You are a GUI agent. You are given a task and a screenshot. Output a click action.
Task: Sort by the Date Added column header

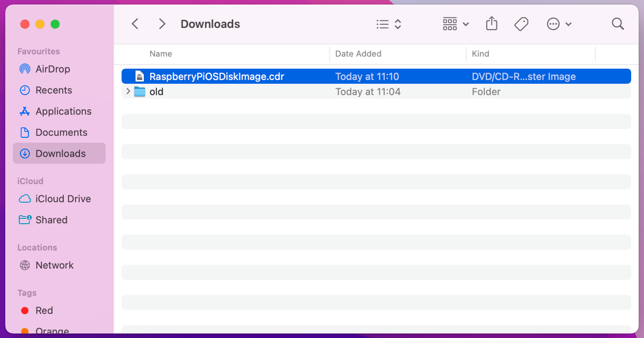point(358,54)
